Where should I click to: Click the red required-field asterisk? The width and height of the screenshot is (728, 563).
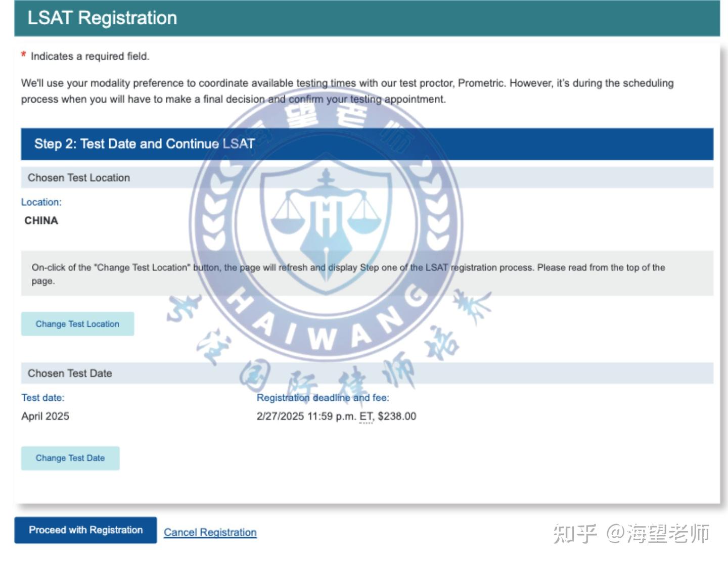(x=23, y=55)
